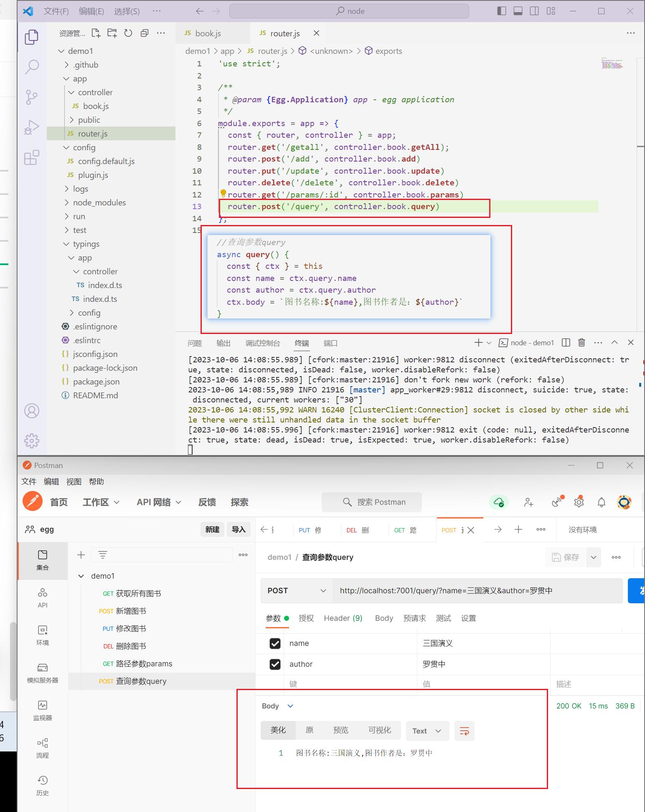Click the VS Code command center search
Viewport: 645px width, 812px height.
point(349,11)
